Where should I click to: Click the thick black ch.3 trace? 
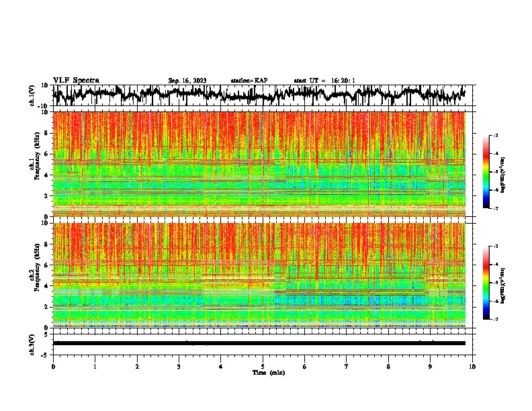point(259,343)
